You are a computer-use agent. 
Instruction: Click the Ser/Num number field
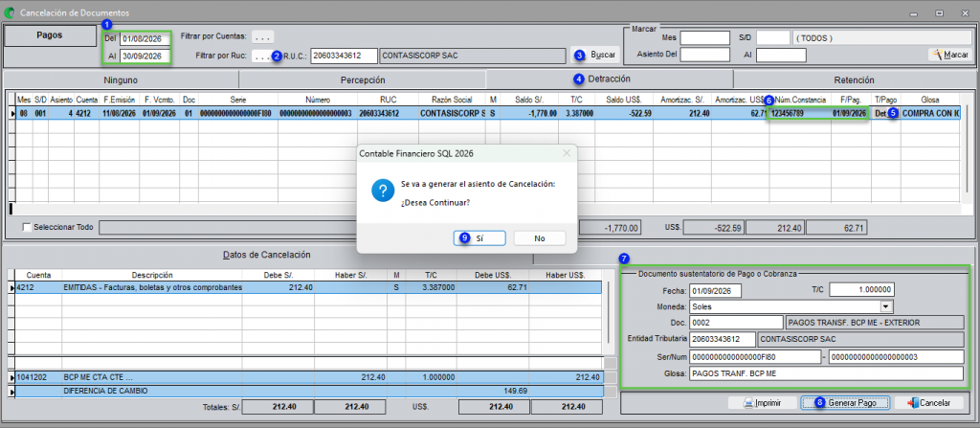click(x=896, y=356)
